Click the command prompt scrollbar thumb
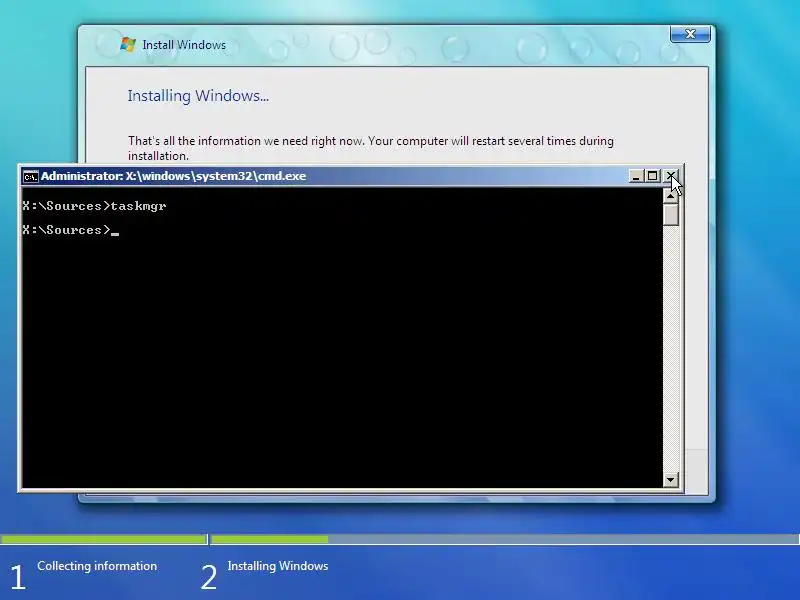Image resolution: width=800 pixels, height=600 pixels. click(670, 214)
